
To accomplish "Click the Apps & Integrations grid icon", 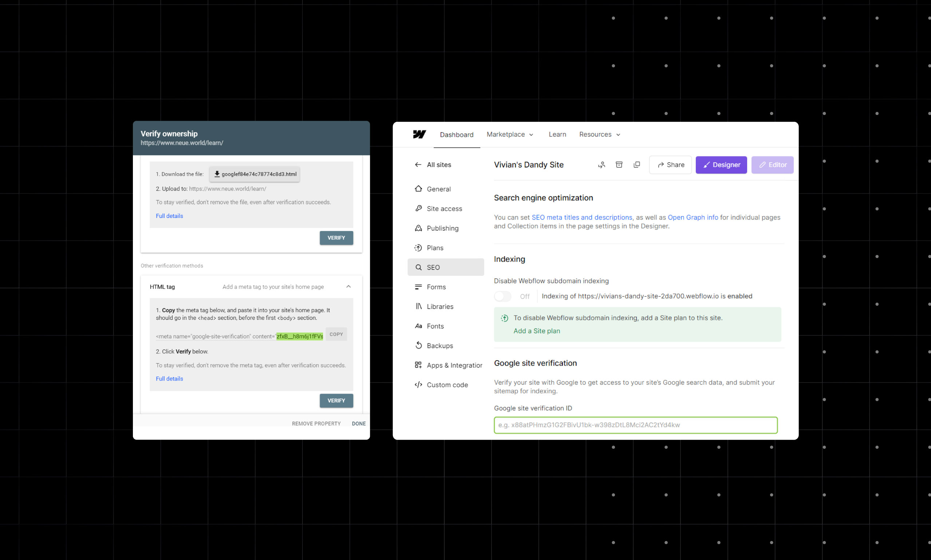I will pyautogui.click(x=418, y=365).
